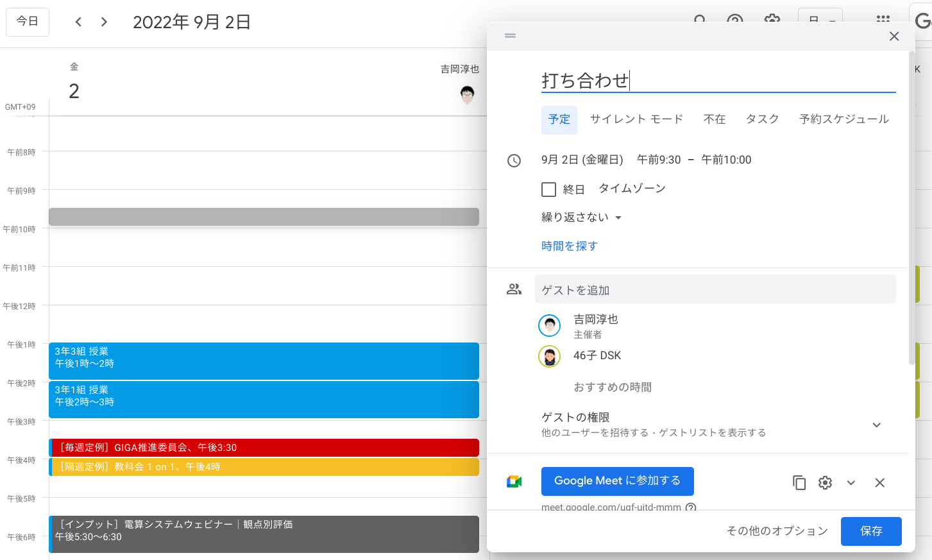Open the 3年3組 授業 event
932x560 pixels.
point(264,361)
